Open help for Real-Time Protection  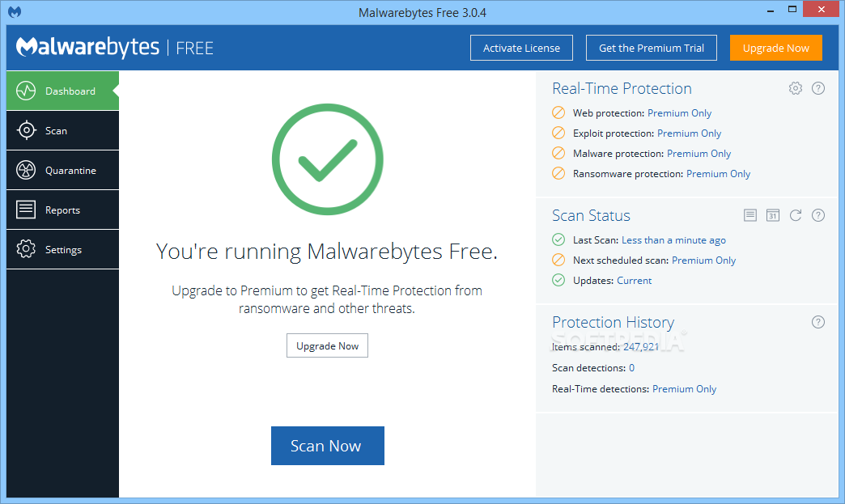[x=817, y=88]
